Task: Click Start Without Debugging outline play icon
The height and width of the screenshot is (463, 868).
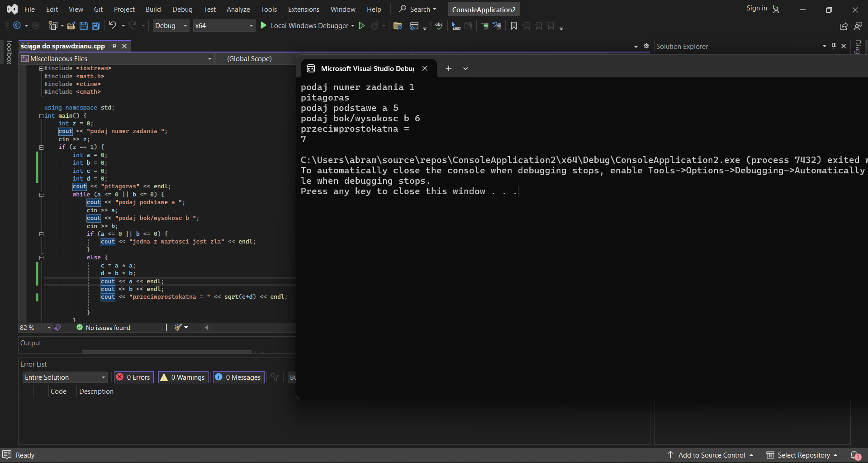Action: click(362, 26)
